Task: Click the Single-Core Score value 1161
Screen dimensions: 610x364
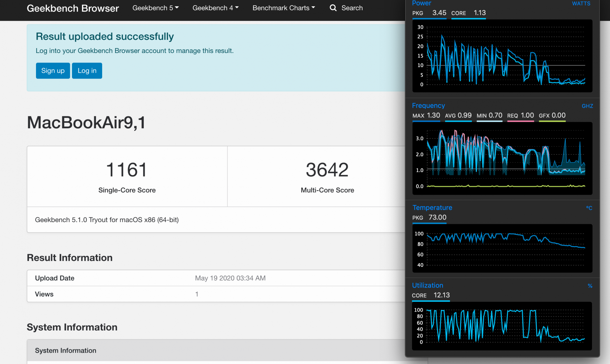Action: point(127,170)
